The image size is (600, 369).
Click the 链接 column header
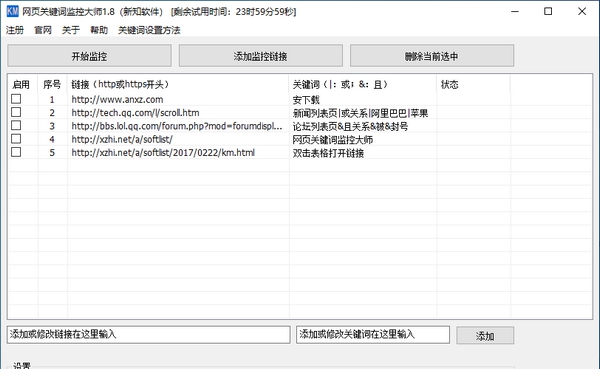point(178,84)
